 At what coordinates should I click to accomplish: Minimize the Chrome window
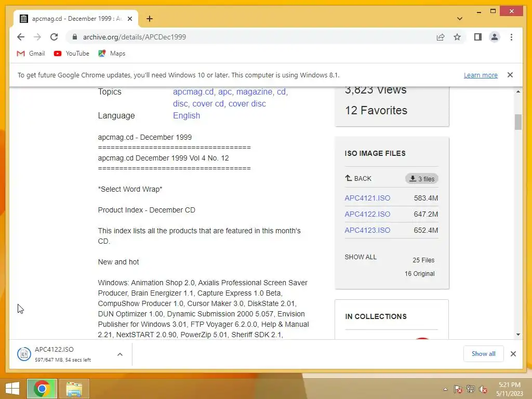click(478, 12)
